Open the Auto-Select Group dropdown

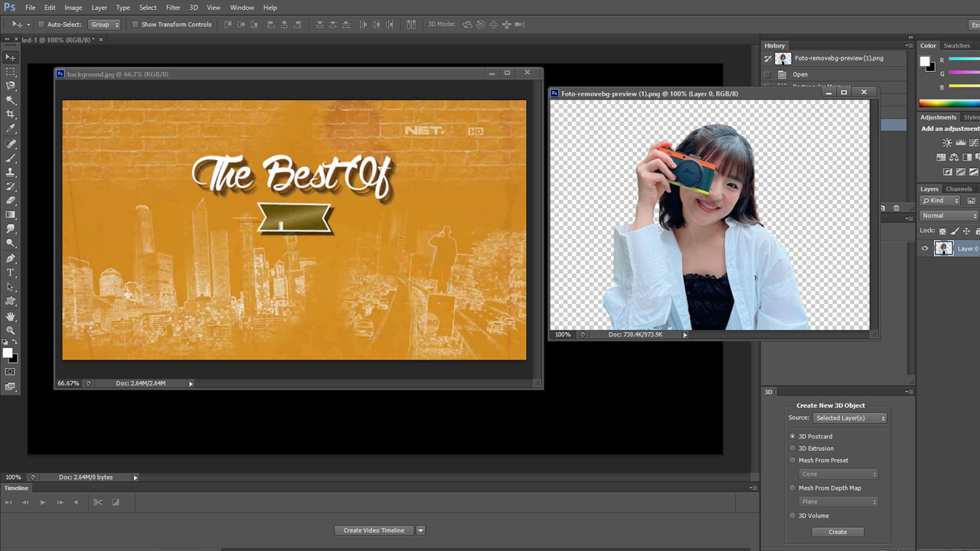105,24
